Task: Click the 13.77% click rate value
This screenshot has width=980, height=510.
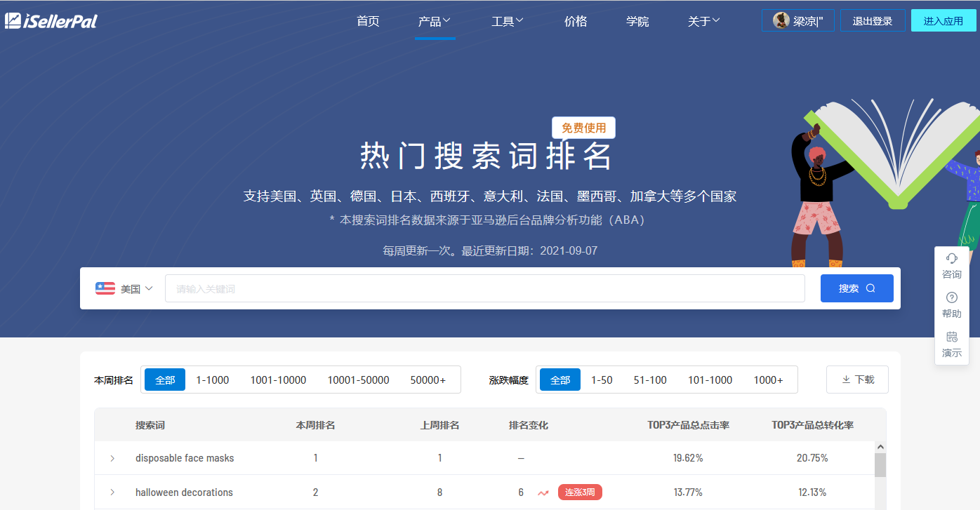Action: tap(688, 492)
